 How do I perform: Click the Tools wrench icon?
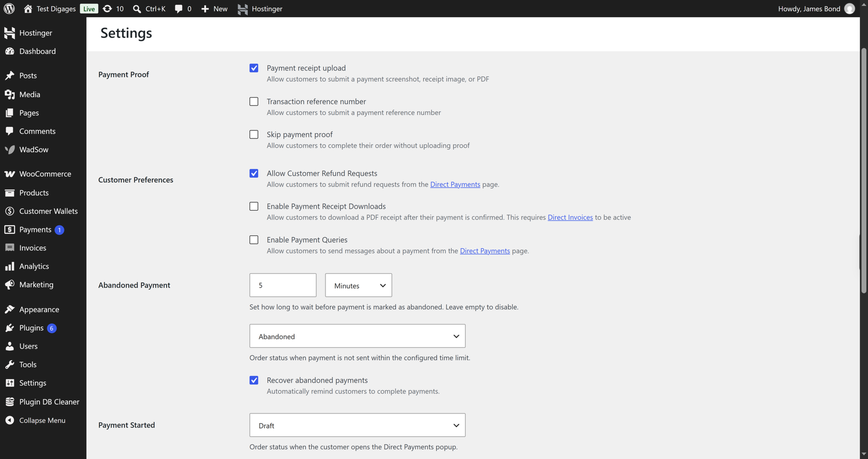pyautogui.click(x=10, y=365)
